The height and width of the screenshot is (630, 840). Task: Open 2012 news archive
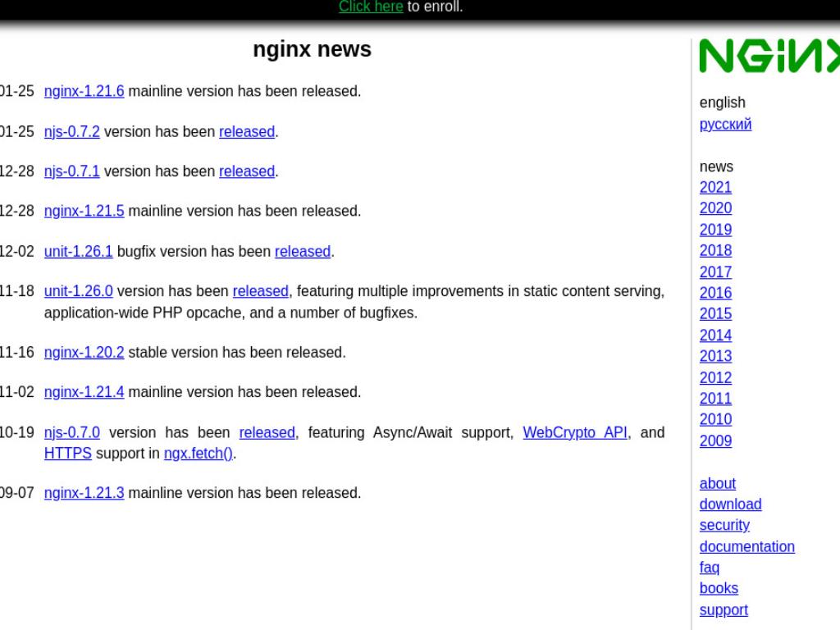(x=715, y=377)
